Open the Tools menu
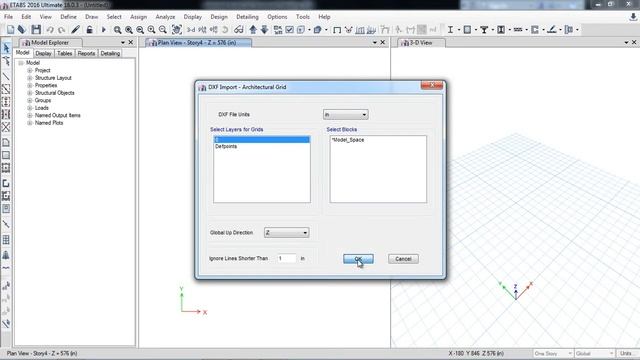The height and width of the screenshot is (360, 640). (x=302, y=17)
